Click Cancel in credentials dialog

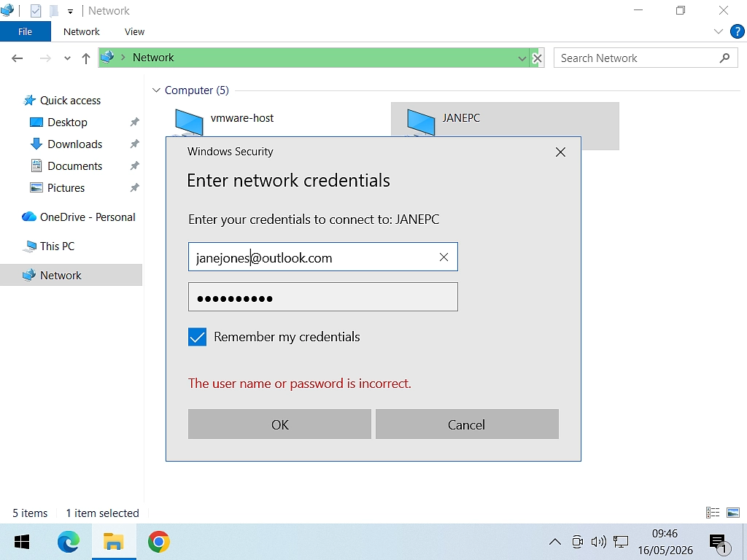point(467,424)
